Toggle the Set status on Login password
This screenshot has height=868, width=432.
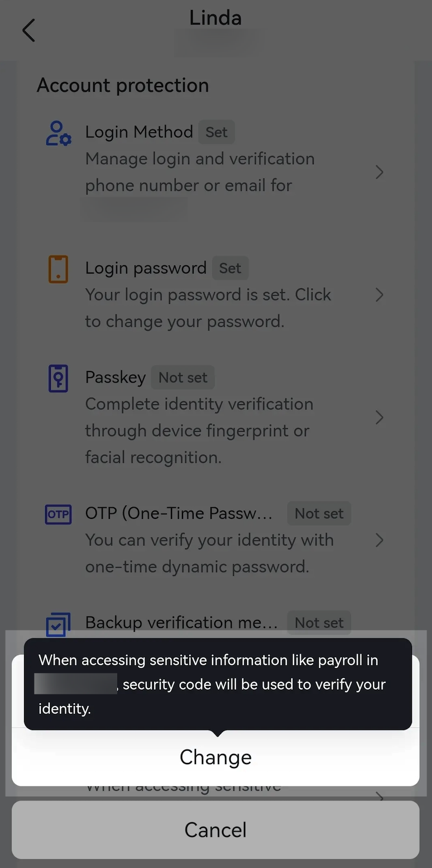pyautogui.click(x=231, y=268)
